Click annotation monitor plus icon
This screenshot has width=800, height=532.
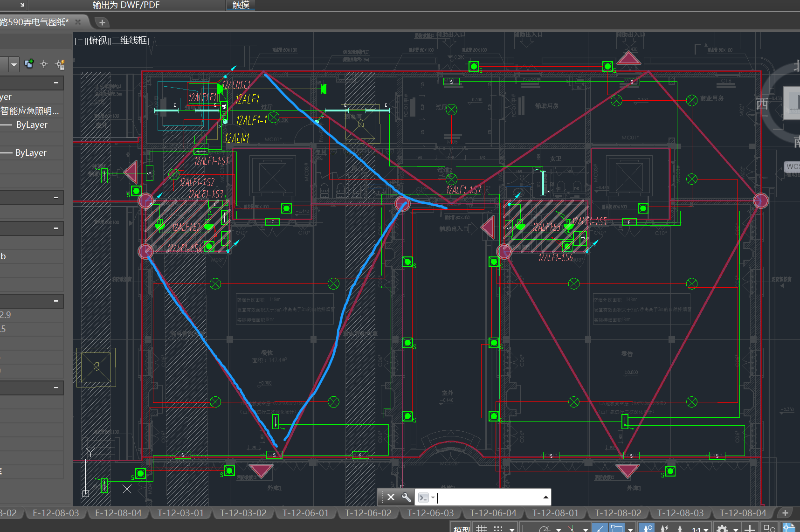tap(750, 528)
